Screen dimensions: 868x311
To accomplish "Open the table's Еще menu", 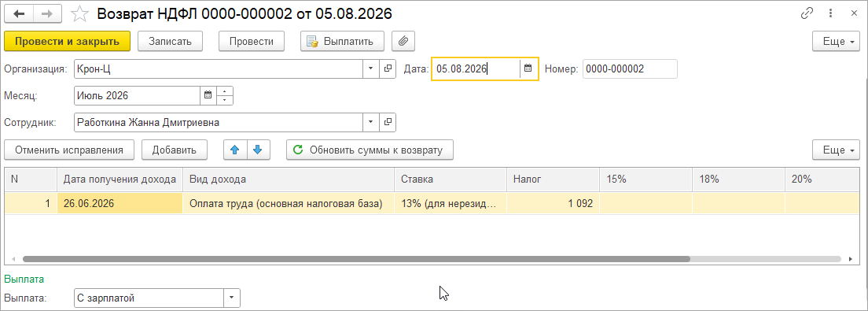I will pos(837,150).
